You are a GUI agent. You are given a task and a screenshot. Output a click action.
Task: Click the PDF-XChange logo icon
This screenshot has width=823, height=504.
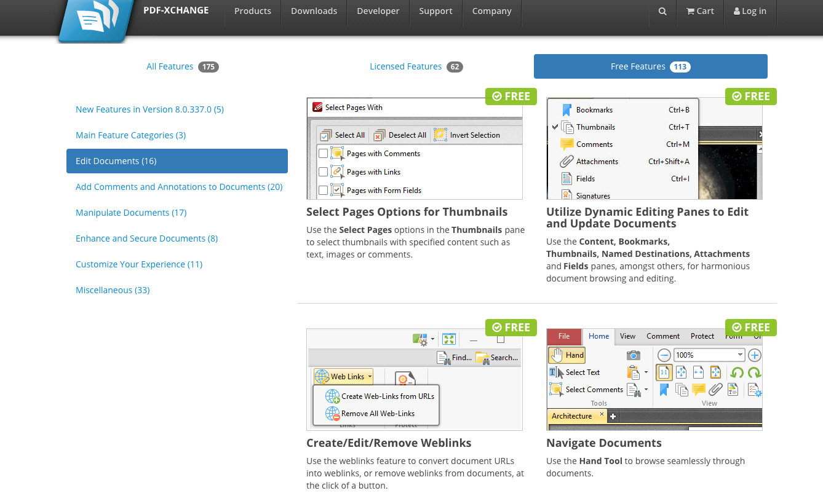(x=97, y=20)
